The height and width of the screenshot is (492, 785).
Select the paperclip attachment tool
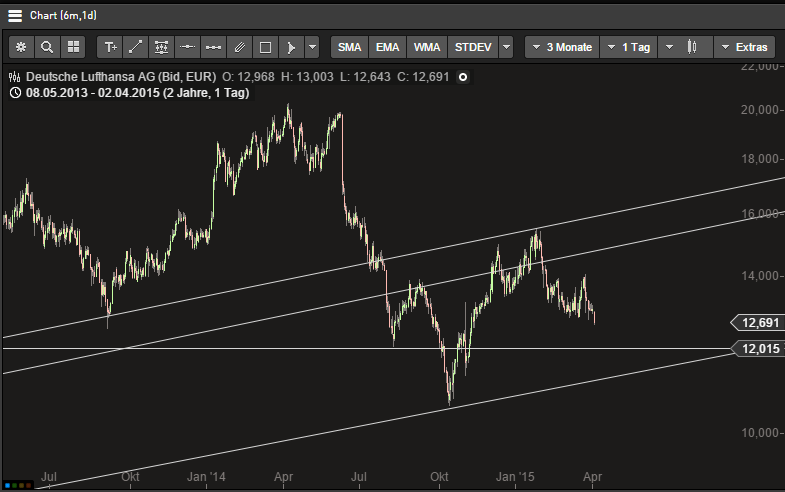(x=239, y=47)
